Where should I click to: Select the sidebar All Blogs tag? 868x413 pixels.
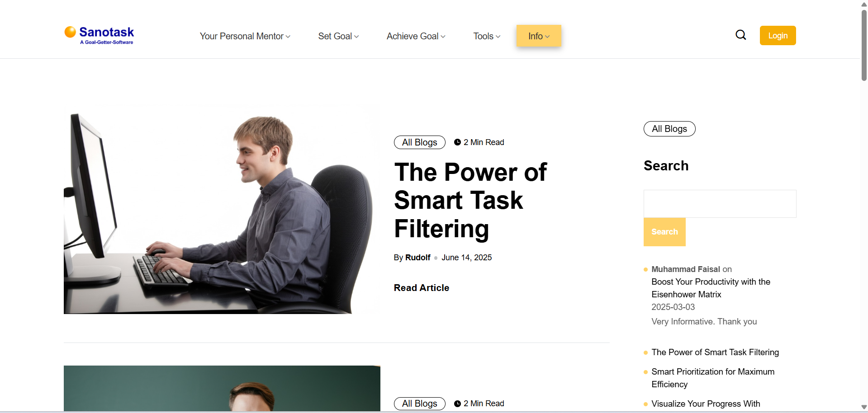tap(669, 129)
